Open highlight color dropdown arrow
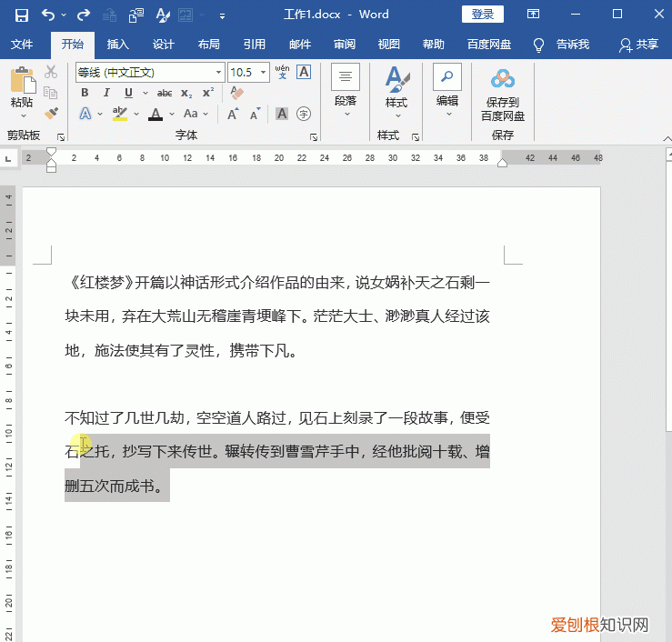 tap(136, 114)
